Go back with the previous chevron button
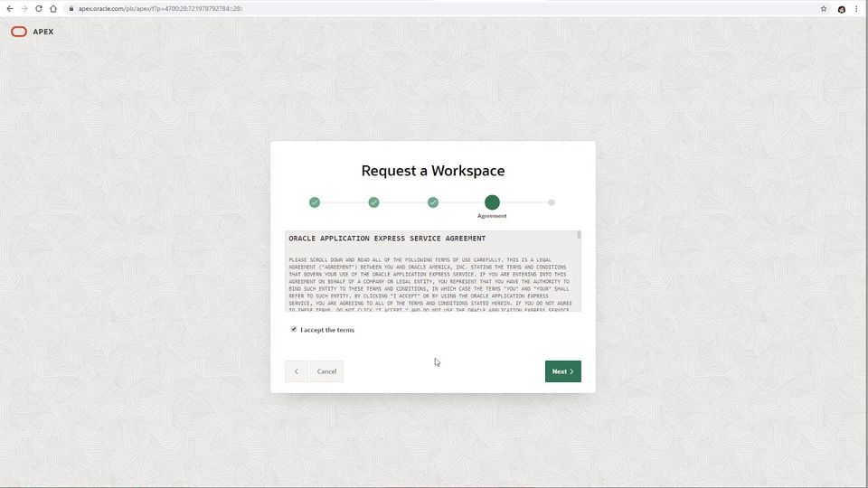The height and width of the screenshot is (488, 868). [x=297, y=371]
